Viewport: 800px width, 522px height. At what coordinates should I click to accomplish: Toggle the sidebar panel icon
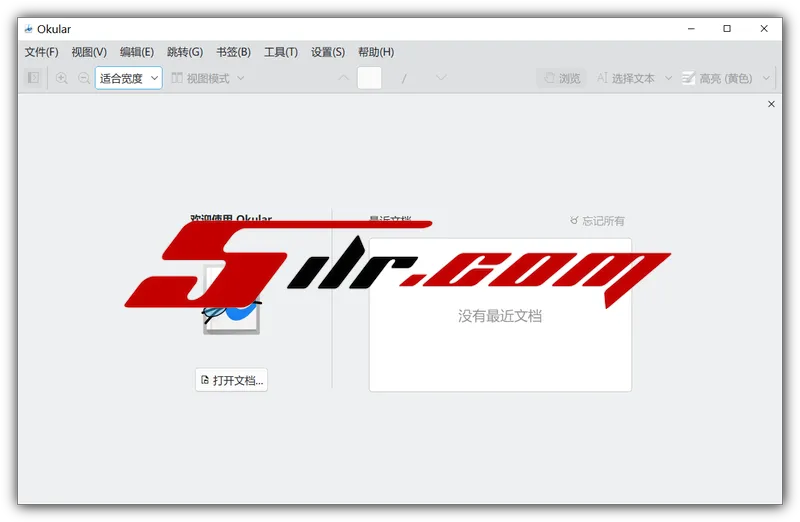click(x=34, y=78)
